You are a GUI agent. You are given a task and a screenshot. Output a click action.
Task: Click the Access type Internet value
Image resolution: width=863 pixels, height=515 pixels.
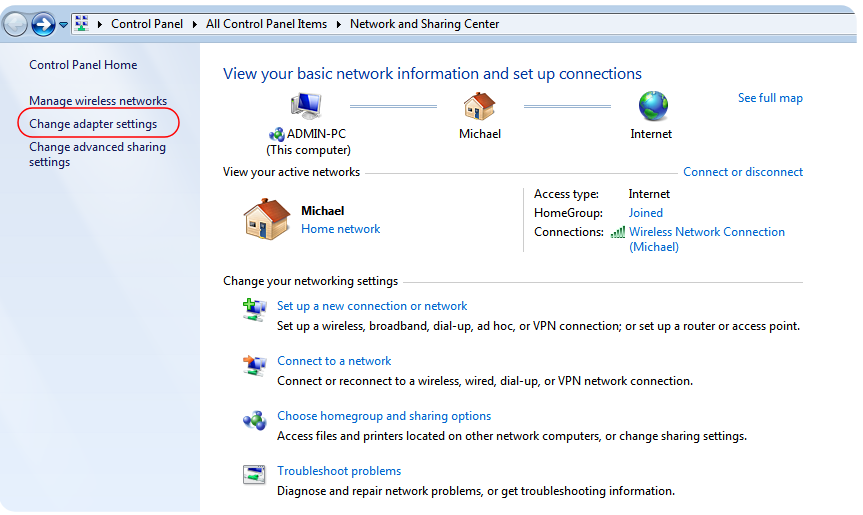[x=649, y=194]
